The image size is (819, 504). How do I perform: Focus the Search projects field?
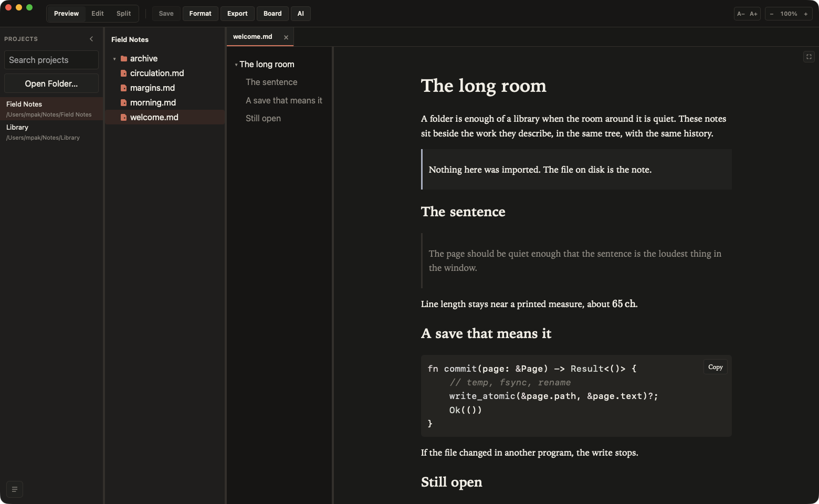51,60
